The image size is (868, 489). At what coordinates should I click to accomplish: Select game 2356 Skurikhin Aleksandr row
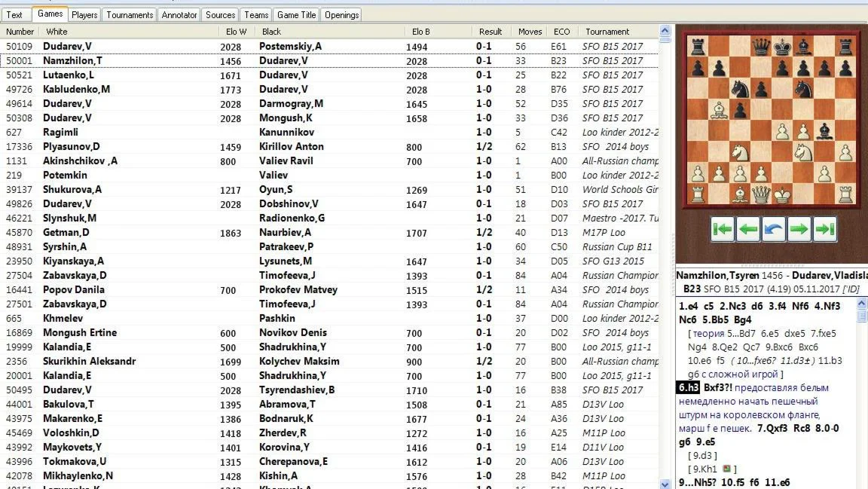(329, 362)
